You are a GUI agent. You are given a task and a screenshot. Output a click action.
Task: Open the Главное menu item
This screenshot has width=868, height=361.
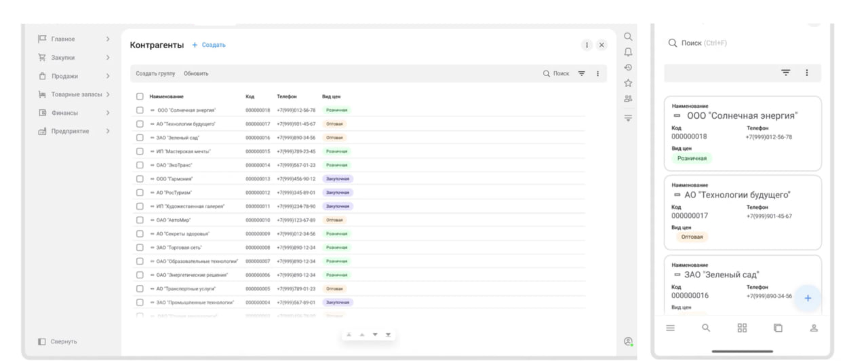tap(63, 39)
